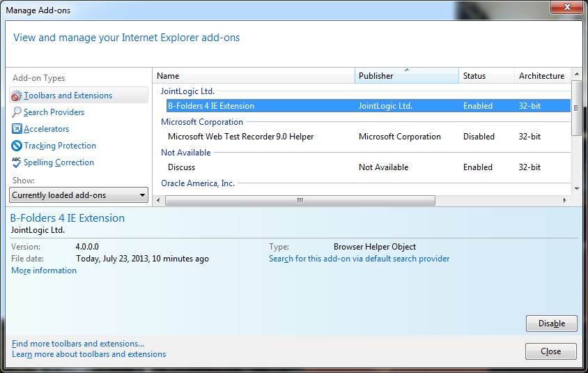
Task: Select the Discuss add-on row
Action: pos(369,167)
